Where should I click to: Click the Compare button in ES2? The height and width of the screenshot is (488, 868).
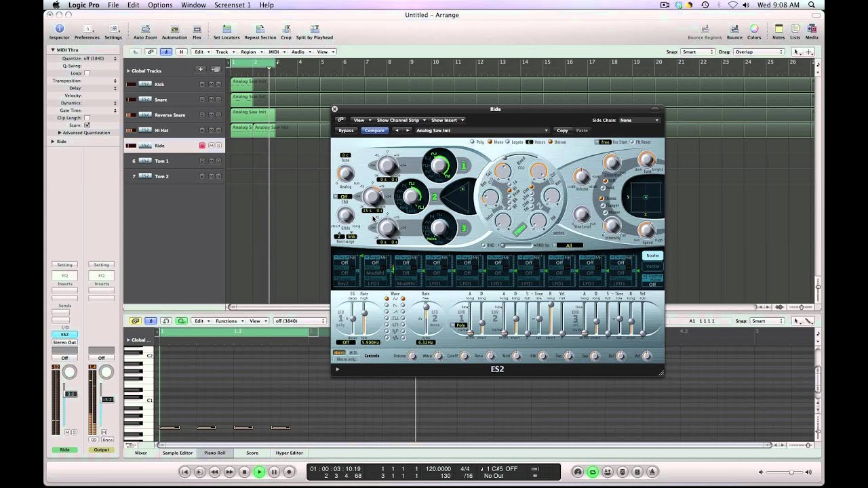click(374, 130)
